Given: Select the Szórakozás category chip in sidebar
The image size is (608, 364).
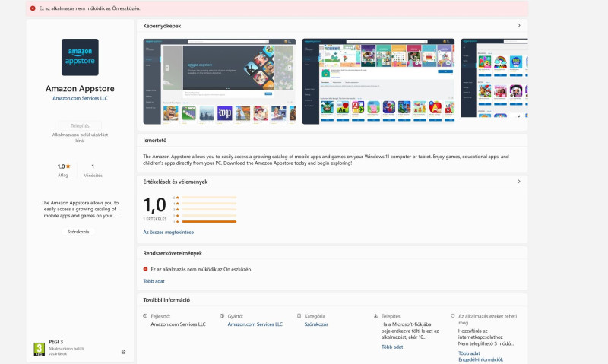Looking at the screenshot, I should (x=78, y=232).
